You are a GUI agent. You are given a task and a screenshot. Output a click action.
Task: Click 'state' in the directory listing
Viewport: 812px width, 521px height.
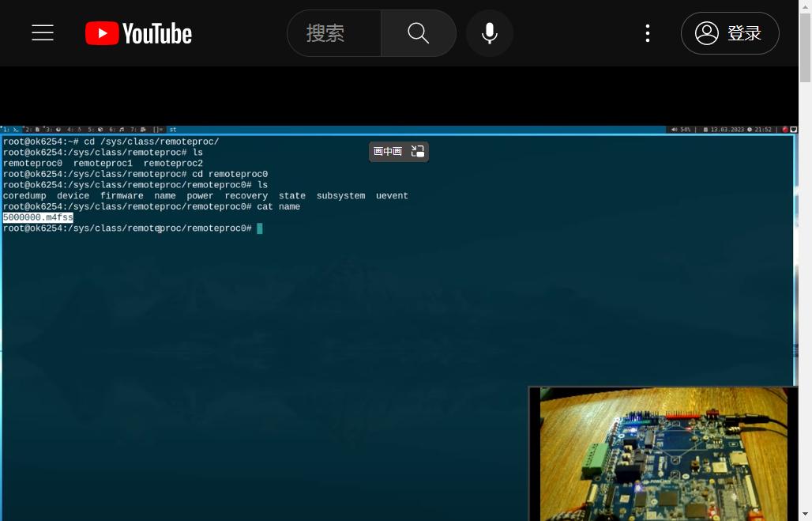click(292, 195)
